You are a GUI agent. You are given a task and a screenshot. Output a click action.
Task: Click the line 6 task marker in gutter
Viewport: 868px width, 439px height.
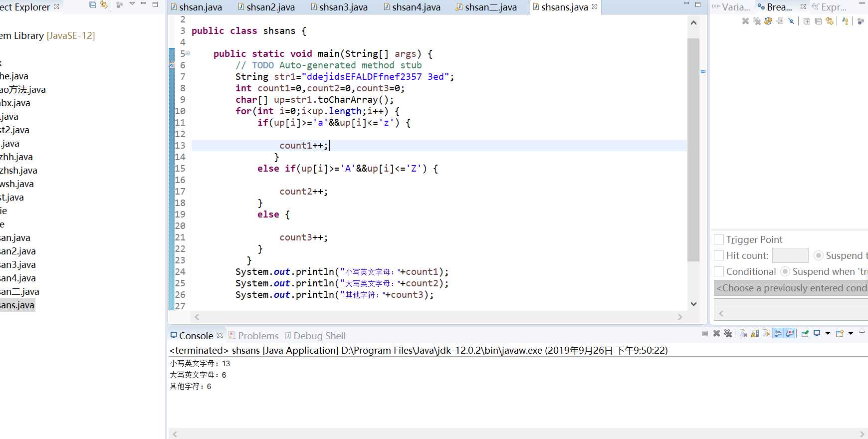coord(171,65)
